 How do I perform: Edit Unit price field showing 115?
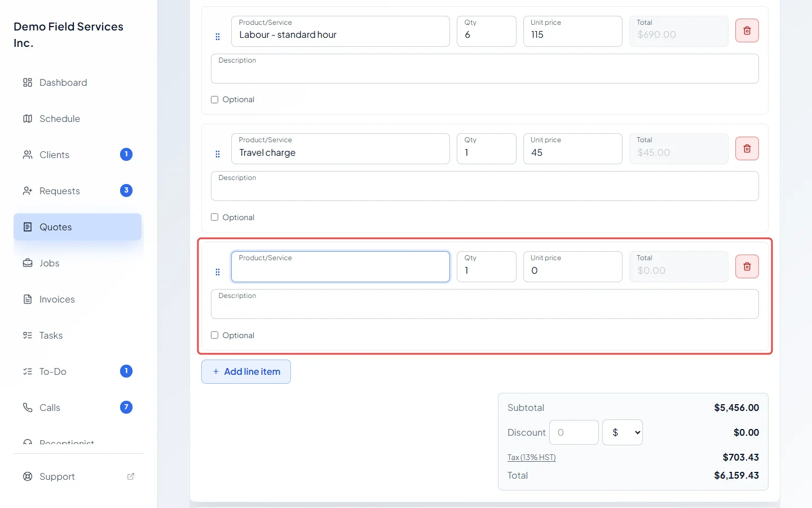(573, 31)
